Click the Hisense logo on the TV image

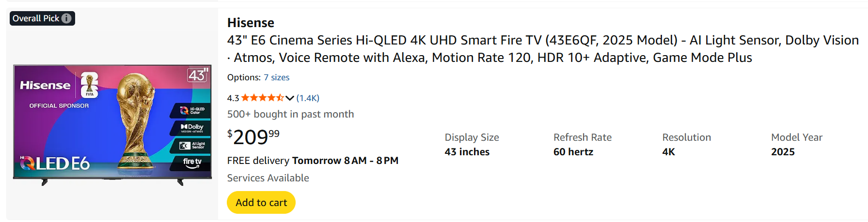45,86
